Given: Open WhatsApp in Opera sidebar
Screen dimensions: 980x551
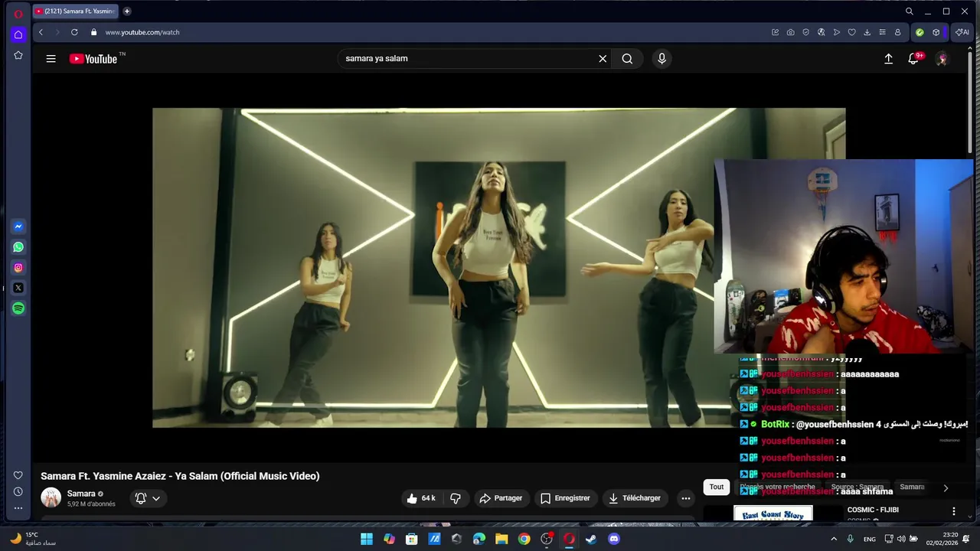Looking at the screenshot, I should [x=18, y=247].
